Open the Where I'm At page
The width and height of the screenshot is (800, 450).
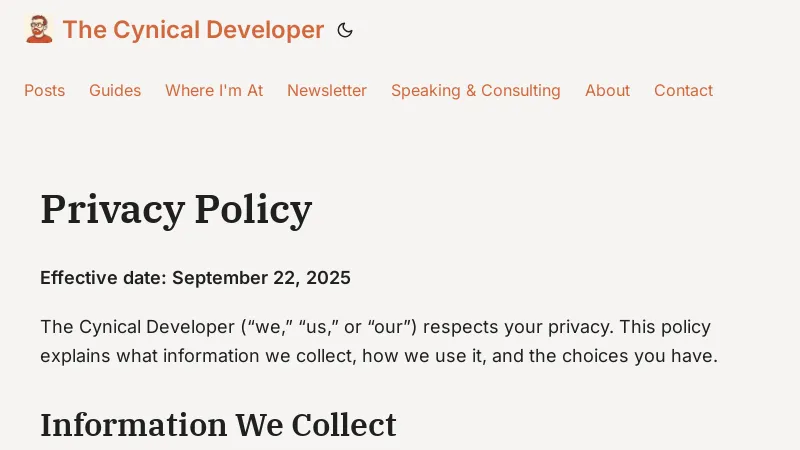(x=214, y=90)
